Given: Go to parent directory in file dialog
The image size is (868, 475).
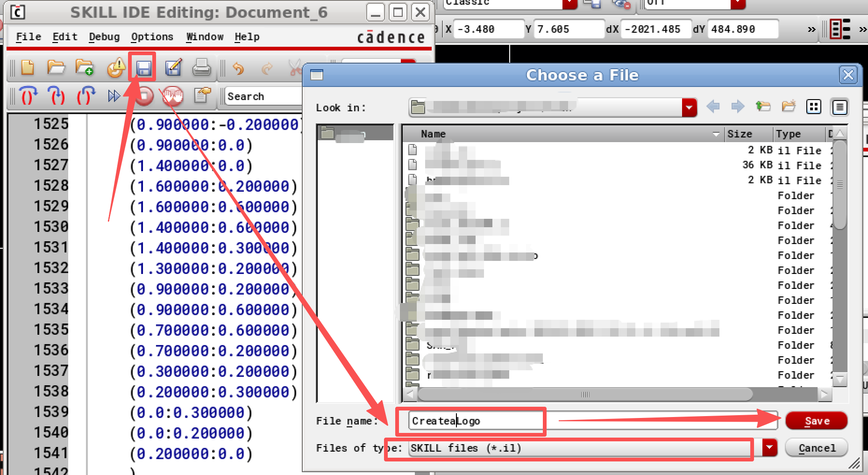Looking at the screenshot, I should click(x=763, y=107).
